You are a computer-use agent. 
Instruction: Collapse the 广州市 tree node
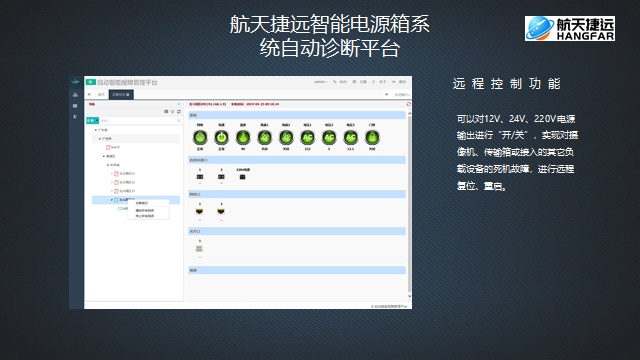tap(100, 139)
